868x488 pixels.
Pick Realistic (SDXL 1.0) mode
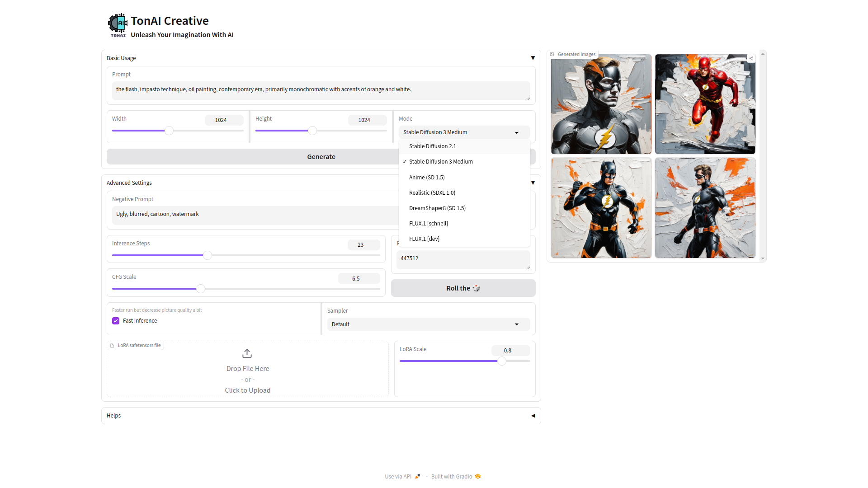(x=464, y=193)
